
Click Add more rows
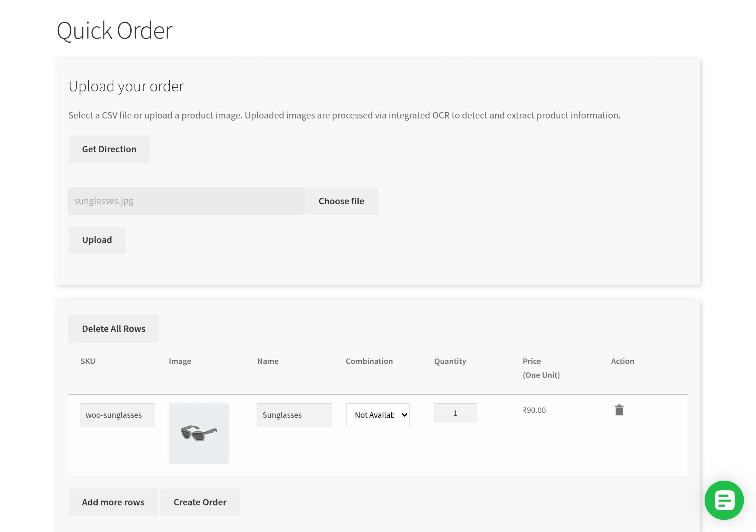[113, 502]
